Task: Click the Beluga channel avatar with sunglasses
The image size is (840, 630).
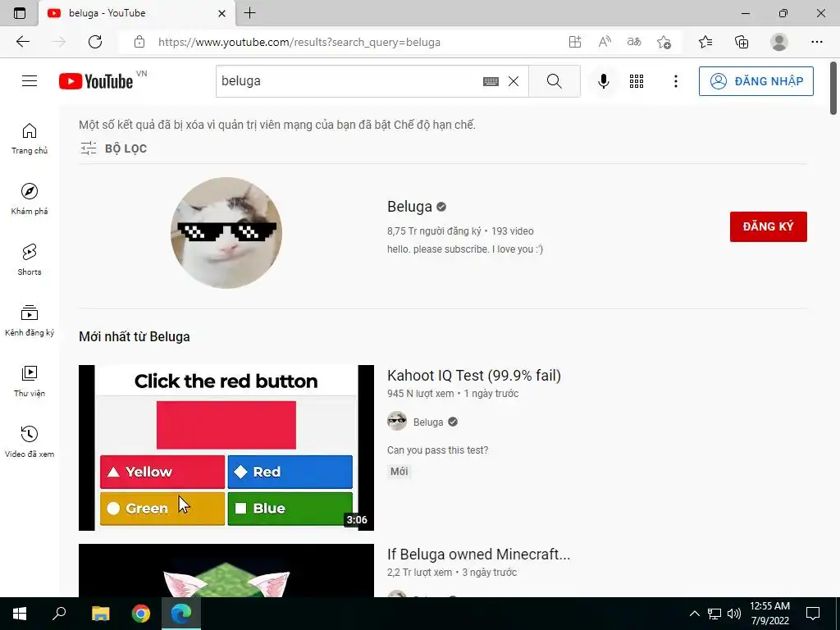Action: [x=226, y=232]
